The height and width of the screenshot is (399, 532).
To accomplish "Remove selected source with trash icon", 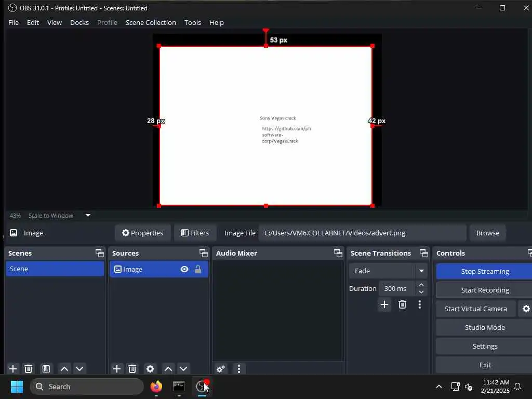I will tap(132, 369).
